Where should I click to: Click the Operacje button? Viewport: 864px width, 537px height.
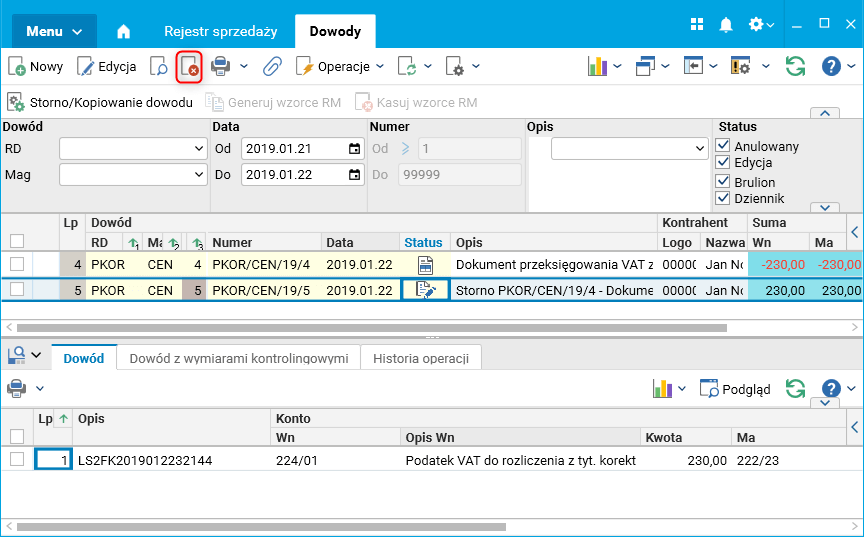(333, 67)
